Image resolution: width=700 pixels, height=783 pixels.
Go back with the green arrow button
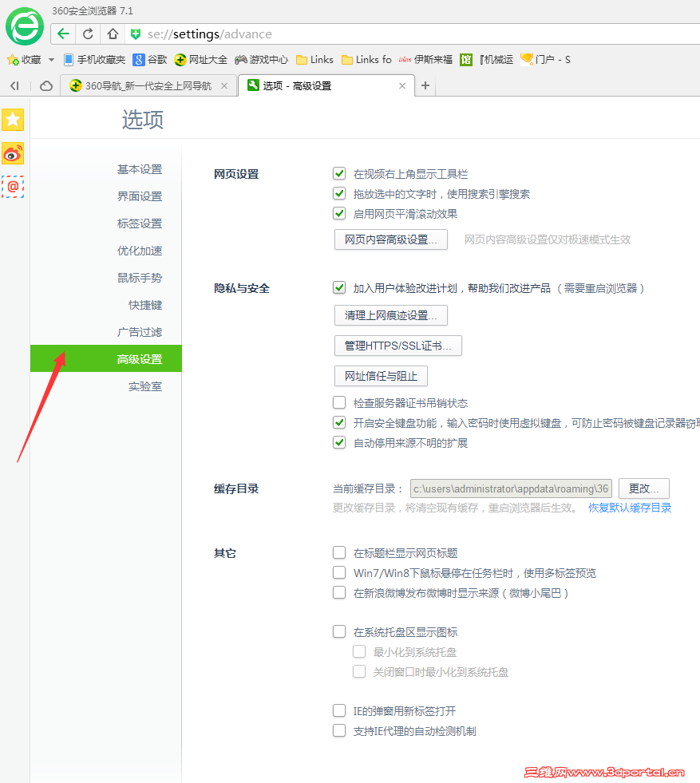coord(63,34)
